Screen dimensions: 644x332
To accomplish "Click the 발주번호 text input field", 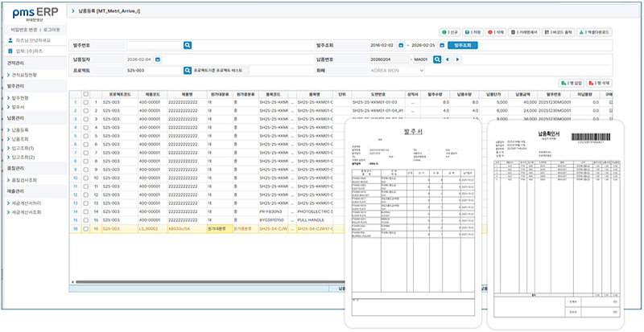I will (154, 46).
